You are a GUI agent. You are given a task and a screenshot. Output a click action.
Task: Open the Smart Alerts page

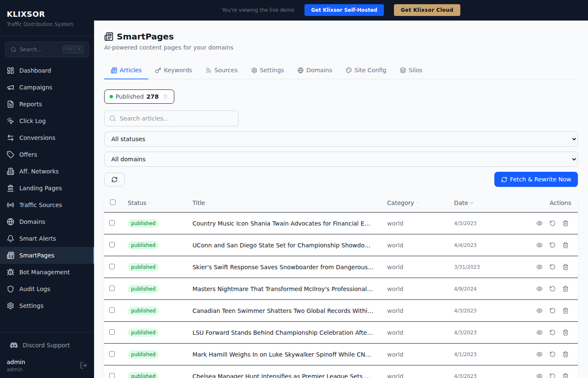[38, 239]
